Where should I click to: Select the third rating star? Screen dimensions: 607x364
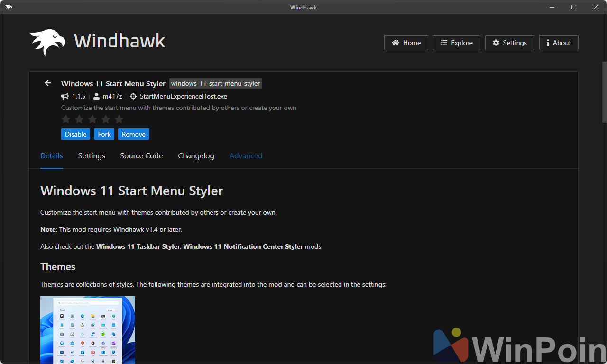point(92,119)
